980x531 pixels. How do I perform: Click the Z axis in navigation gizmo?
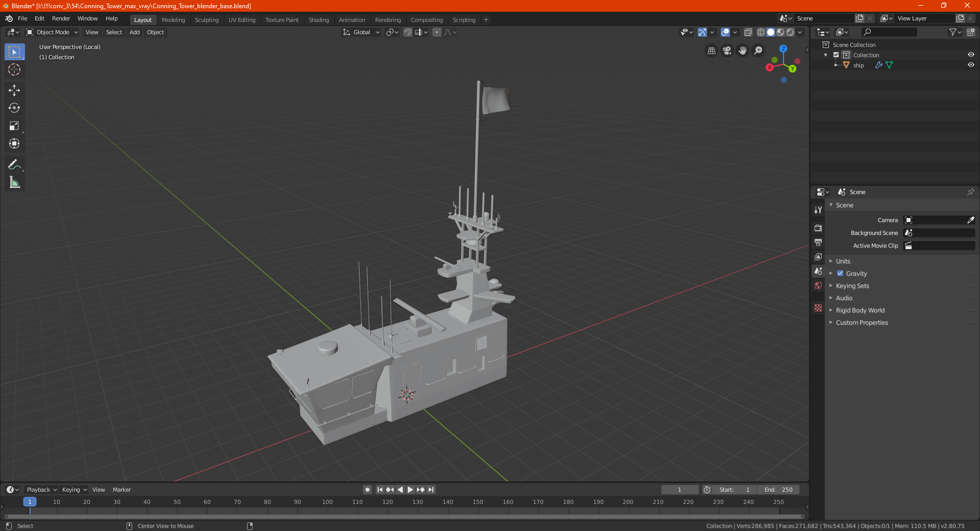783,49
